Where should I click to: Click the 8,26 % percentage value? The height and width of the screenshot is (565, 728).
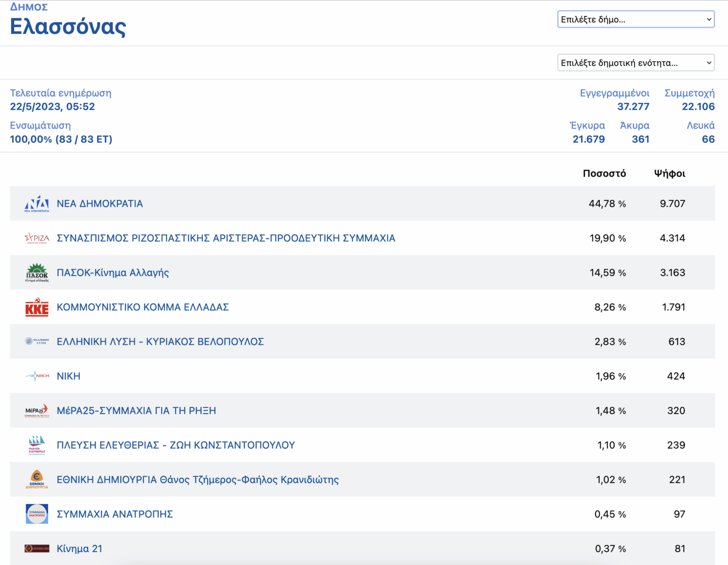610,307
